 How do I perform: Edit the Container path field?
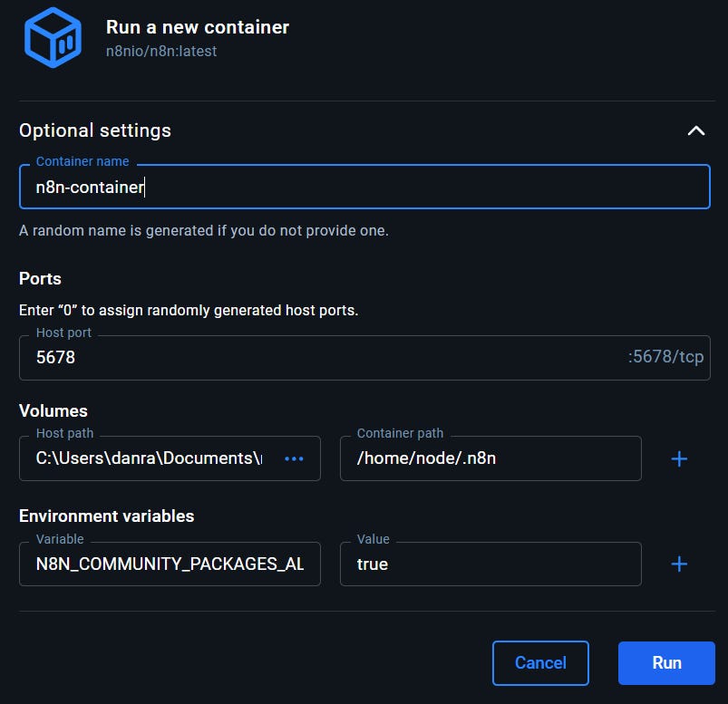pyautogui.click(x=490, y=458)
